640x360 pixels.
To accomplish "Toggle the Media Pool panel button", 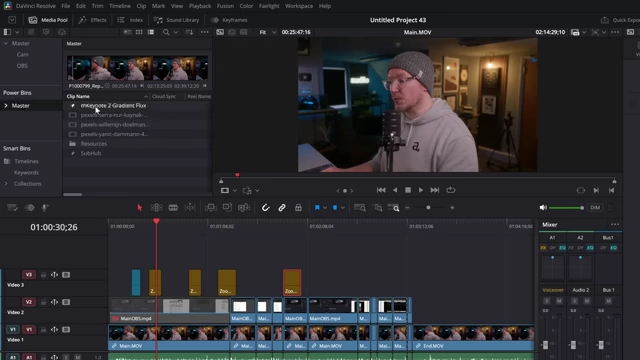I will [x=48, y=20].
